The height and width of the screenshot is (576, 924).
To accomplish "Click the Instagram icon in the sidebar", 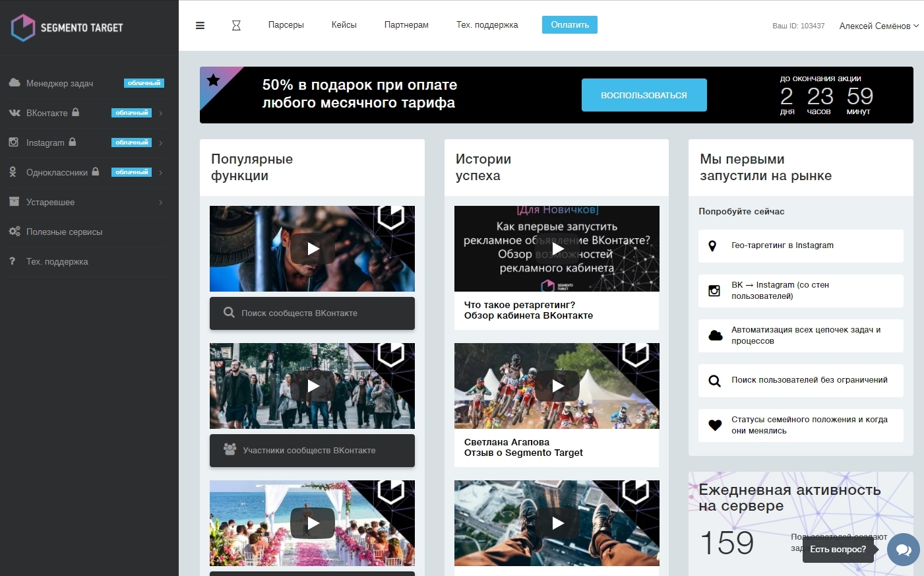I will [14, 142].
